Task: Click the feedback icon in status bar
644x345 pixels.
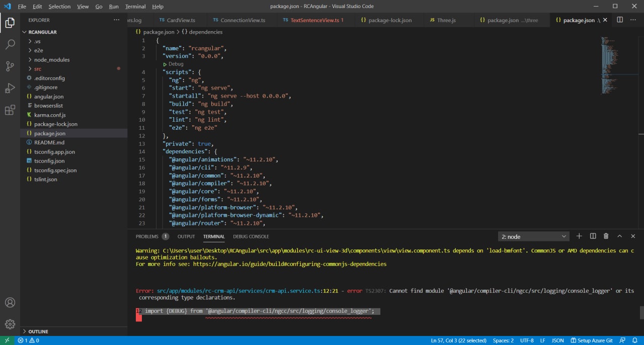Action: (622, 340)
